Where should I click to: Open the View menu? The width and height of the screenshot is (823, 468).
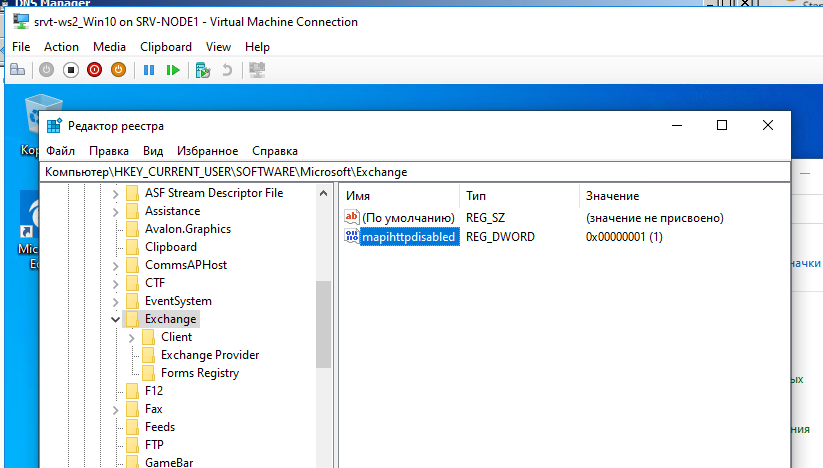pos(218,47)
